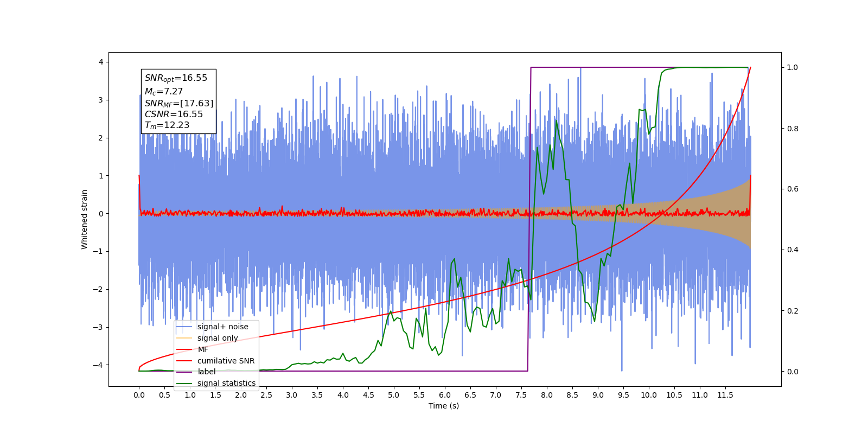868x434 pixels.
Task: Click the 1.0 tick on right axis
Action: (x=793, y=67)
